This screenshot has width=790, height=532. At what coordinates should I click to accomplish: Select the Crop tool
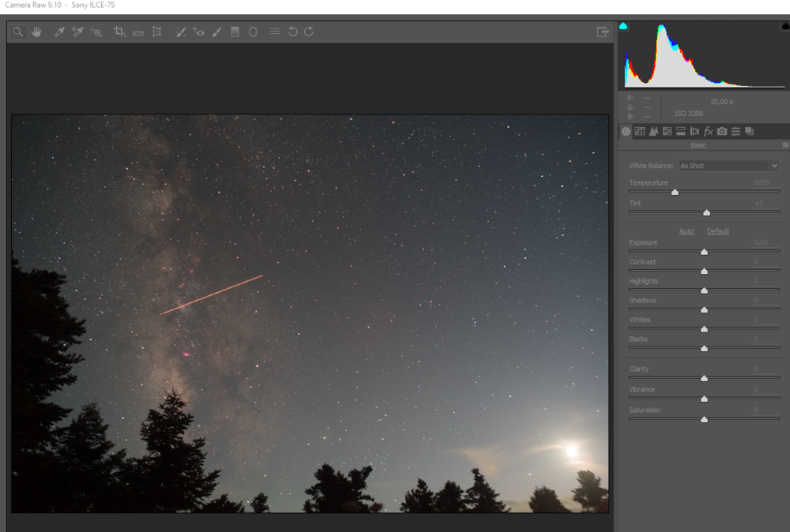click(119, 32)
